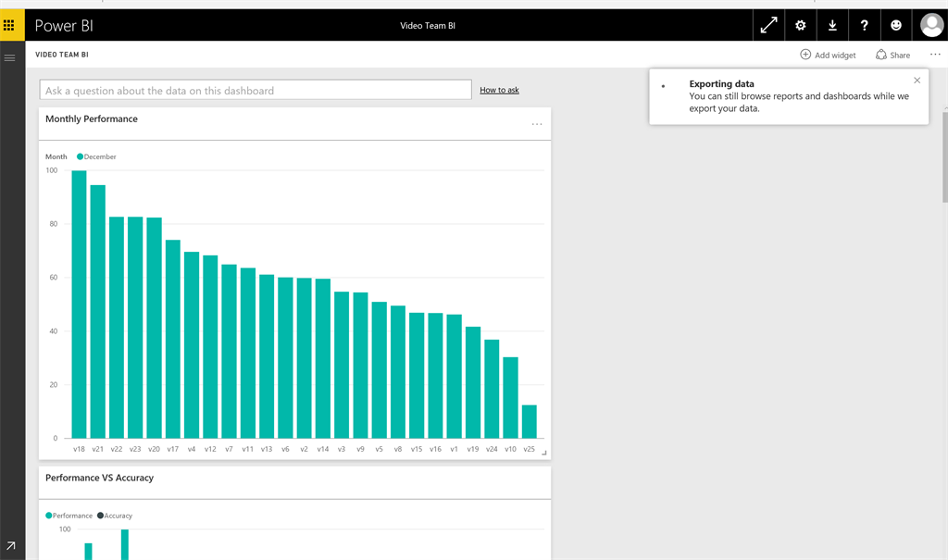
Task: Open Monthly Performance tile options ellipsis
Action: pos(537,124)
